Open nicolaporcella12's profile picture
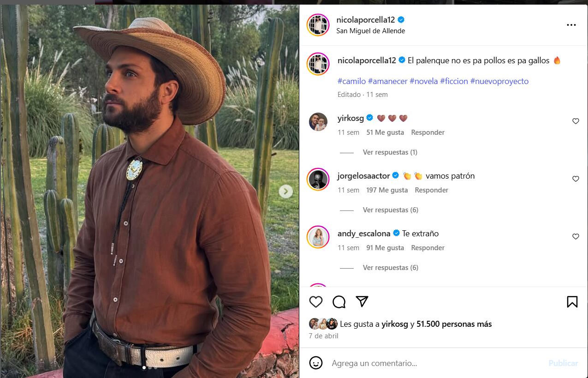 [x=317, y=25]
